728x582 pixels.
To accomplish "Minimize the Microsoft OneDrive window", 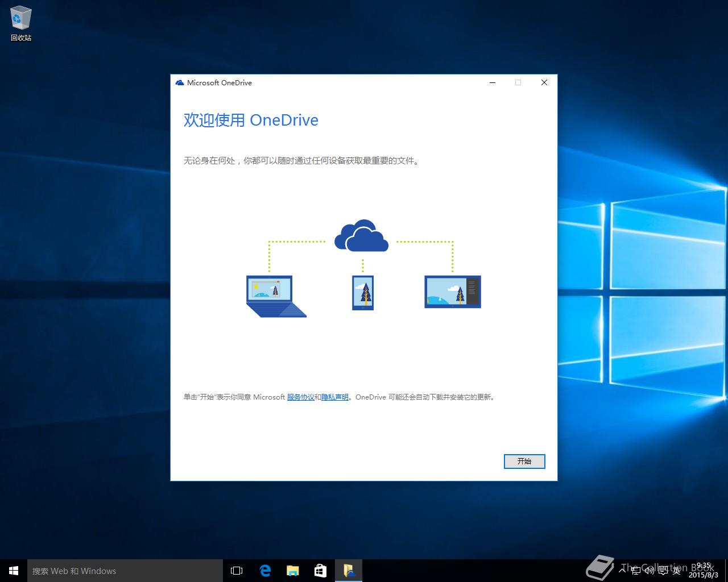I will point(493,82).
